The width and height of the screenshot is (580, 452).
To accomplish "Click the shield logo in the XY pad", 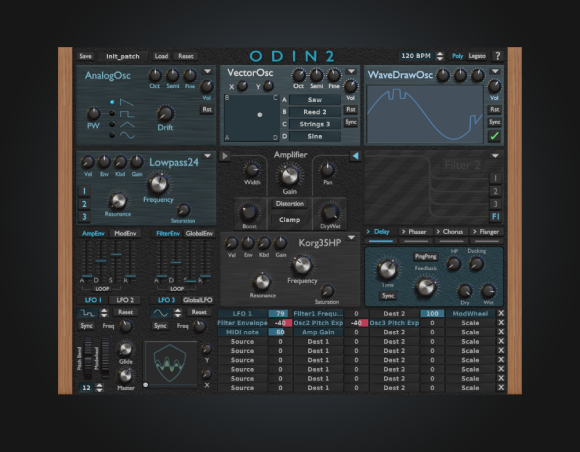I will pos(169,363).
